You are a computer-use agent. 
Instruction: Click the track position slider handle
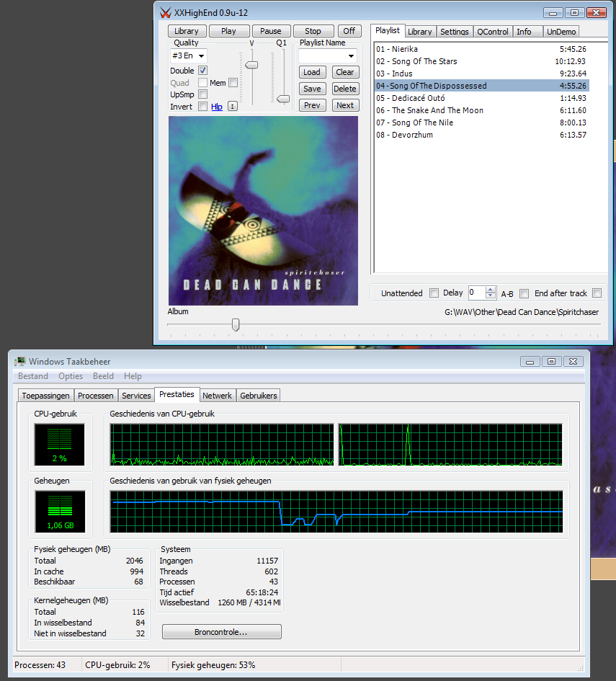click(236, 324)
